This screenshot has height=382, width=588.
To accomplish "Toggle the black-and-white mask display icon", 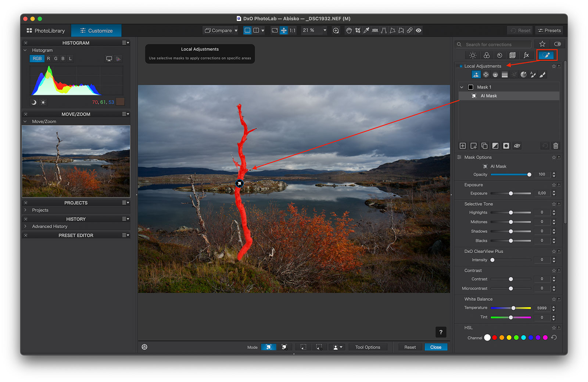I will 506,146.
